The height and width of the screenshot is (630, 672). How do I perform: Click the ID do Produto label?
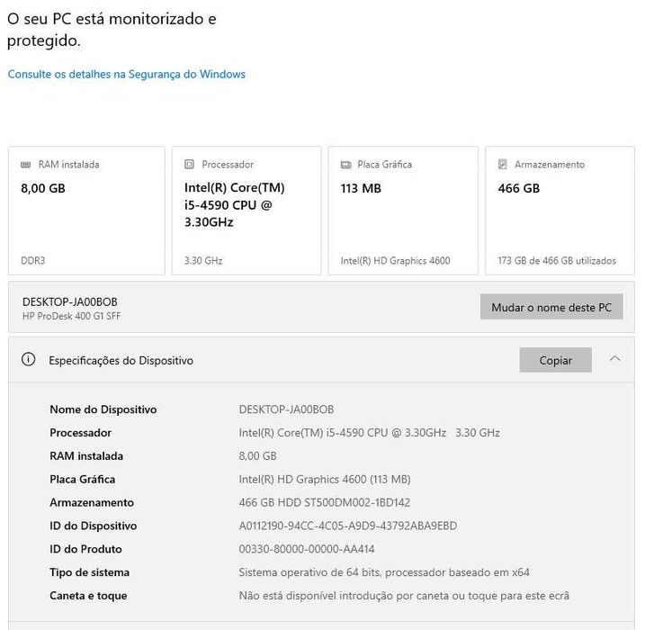click(85, 549)
